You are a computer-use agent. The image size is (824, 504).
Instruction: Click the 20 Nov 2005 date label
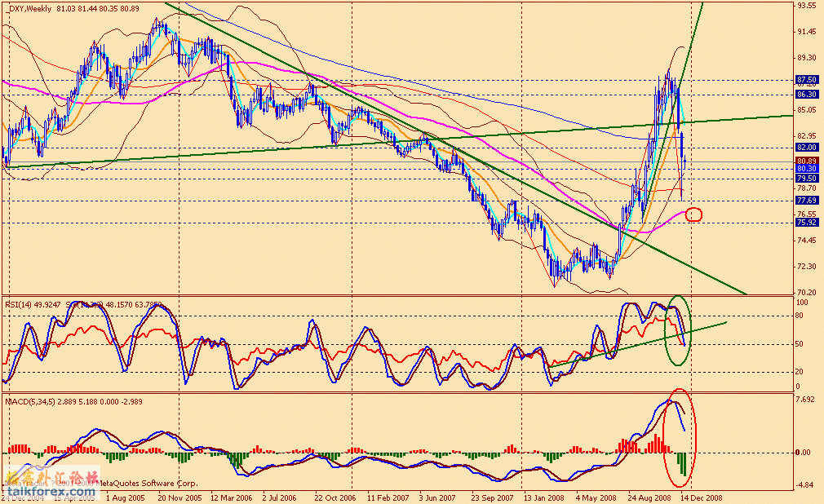tap(179, 497)
